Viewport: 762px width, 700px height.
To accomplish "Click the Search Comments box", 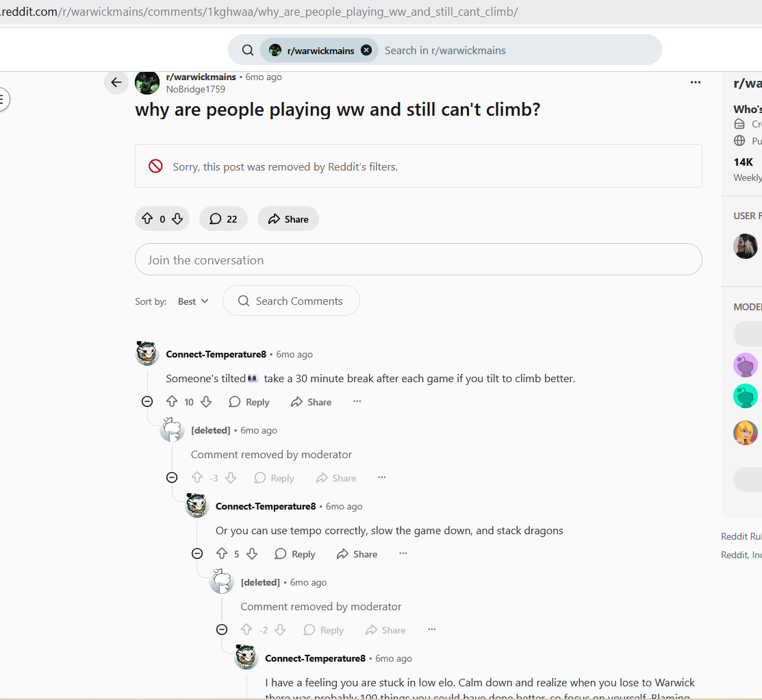I will click(x=291, y=301).
